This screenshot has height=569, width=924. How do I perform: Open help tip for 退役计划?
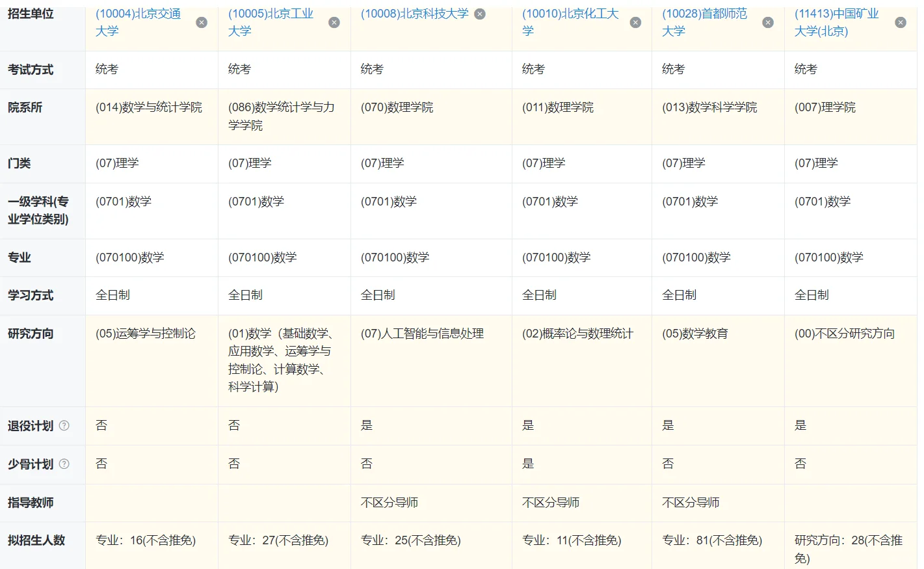[x=65, y=426]
